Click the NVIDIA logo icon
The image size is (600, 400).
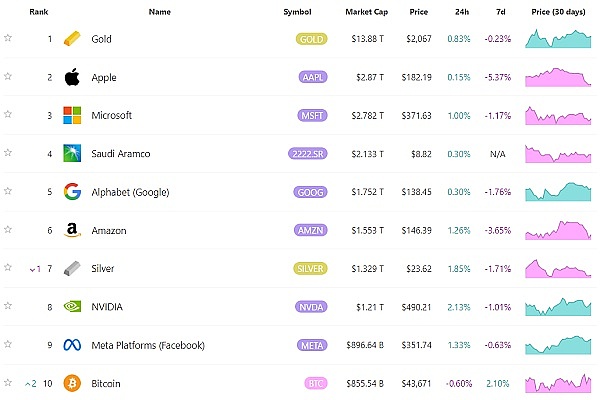pyautogui.click(x=73, y=307)
